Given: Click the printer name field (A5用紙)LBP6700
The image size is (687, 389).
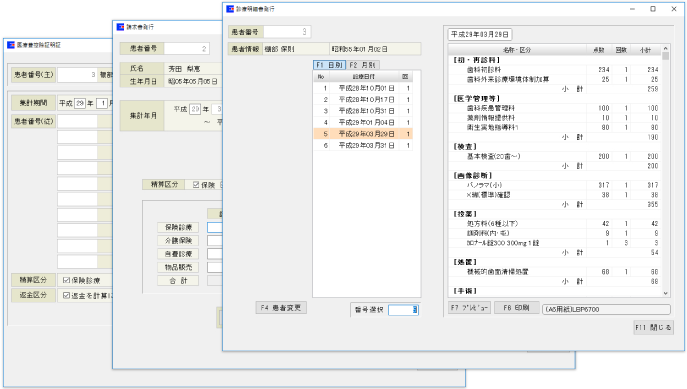Looking at the screenshot, I should (x=606, y=309).
